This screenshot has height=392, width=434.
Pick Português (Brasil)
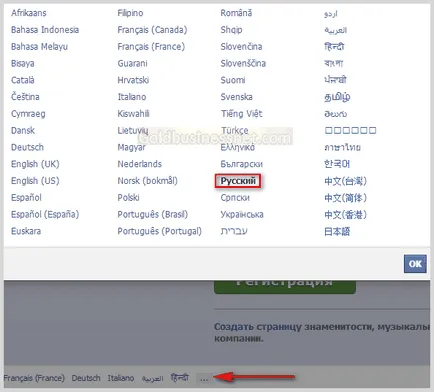pos(153,214)
